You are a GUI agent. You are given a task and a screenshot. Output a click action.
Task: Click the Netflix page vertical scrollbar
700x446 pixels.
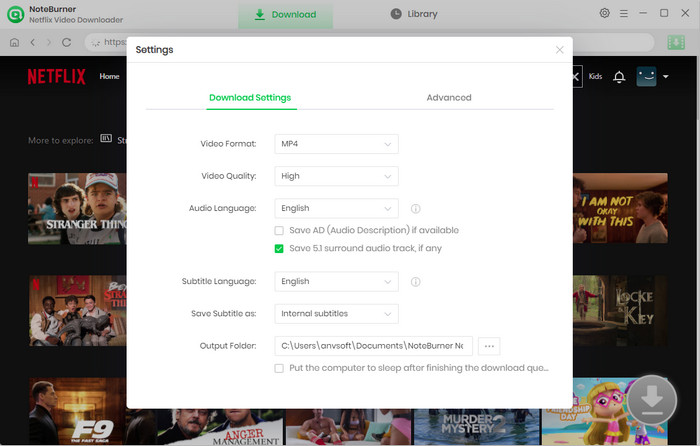[698, 89]
